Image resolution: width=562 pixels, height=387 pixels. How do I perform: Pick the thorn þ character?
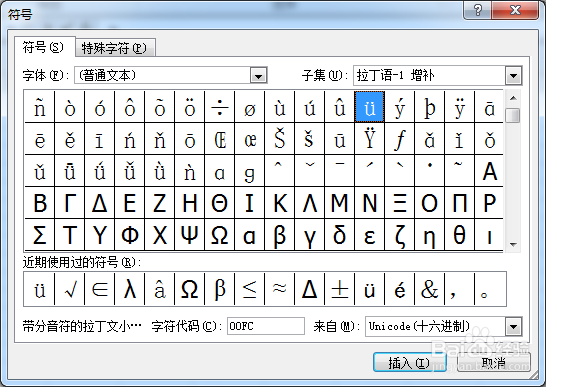pyautogui.click(x=429, y=107)
